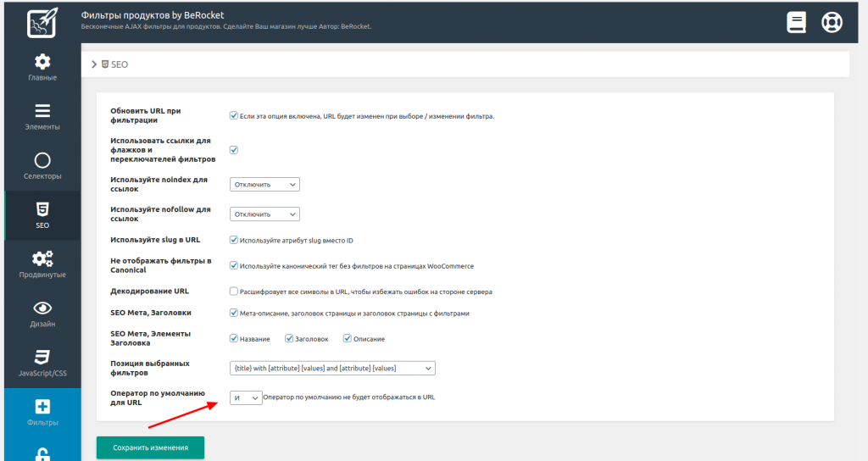This screenshot has height=461, width=868.
Task: Toggle the Обновить URL при фильтрации checkbox
Action: tap(234, 116)
